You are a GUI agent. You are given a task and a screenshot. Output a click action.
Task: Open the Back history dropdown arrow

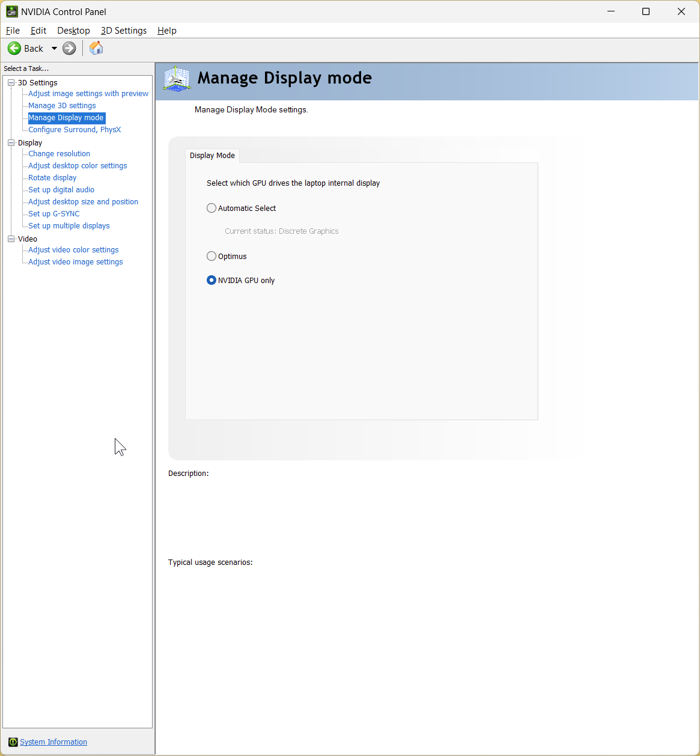(x=54, y=48)
